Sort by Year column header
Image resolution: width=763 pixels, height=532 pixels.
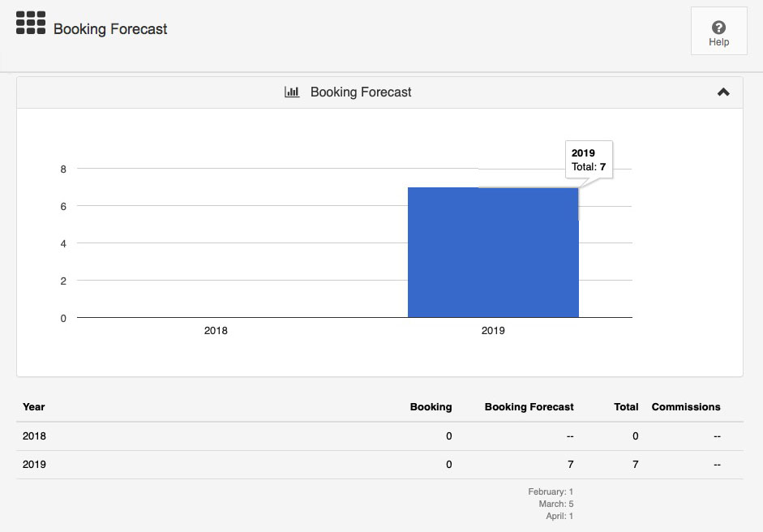(x=33, y=407)
